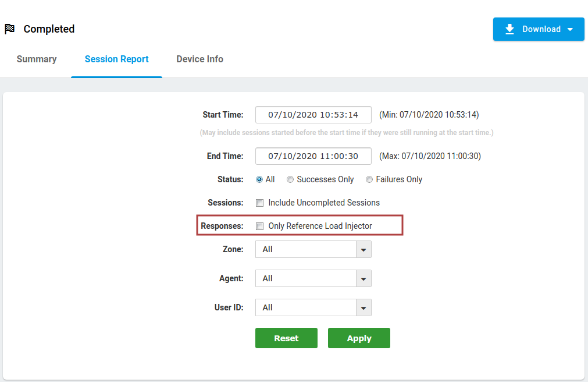Enable Include Uncompleted Sessions checkbox
The width and height of the screenshot is (588, 382).
pos(260,203)
